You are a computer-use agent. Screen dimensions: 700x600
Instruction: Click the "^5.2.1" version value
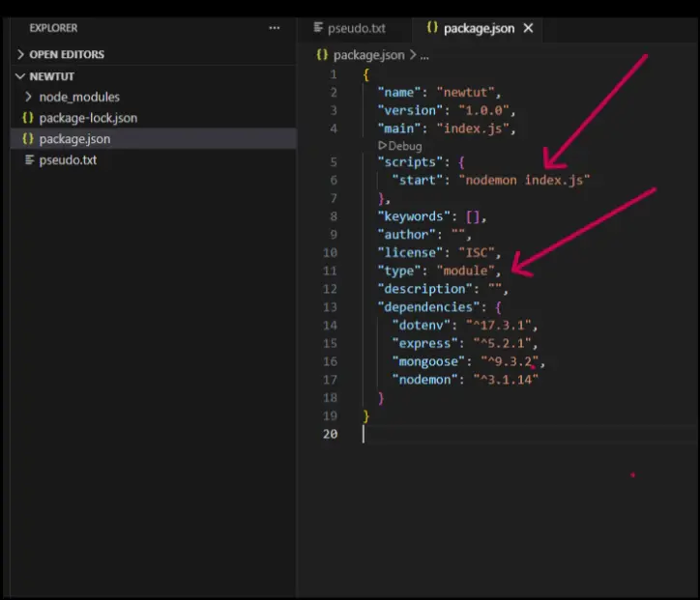coord(502,344)
